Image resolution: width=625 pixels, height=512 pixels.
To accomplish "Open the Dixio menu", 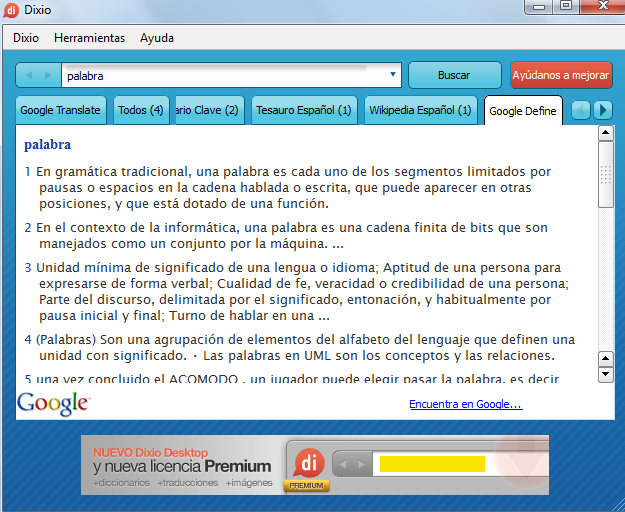I will click(x=26, y=38).
